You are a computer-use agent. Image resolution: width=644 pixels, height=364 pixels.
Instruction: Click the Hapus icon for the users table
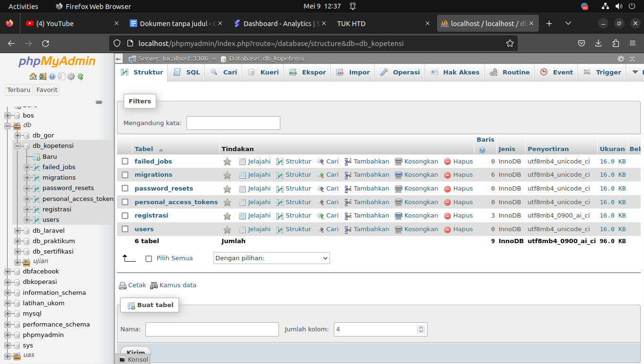pyautogui.click(x=447, y=229)
